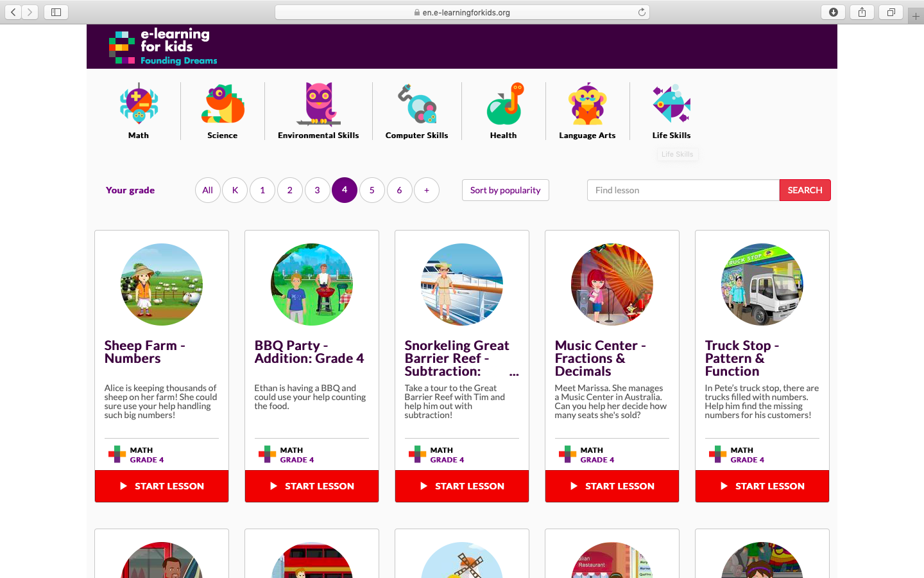This screenshot has height=578, width=924.
Task: Open the Truck Stop lesson thumbnail
Action: click(x=762, y=285)
